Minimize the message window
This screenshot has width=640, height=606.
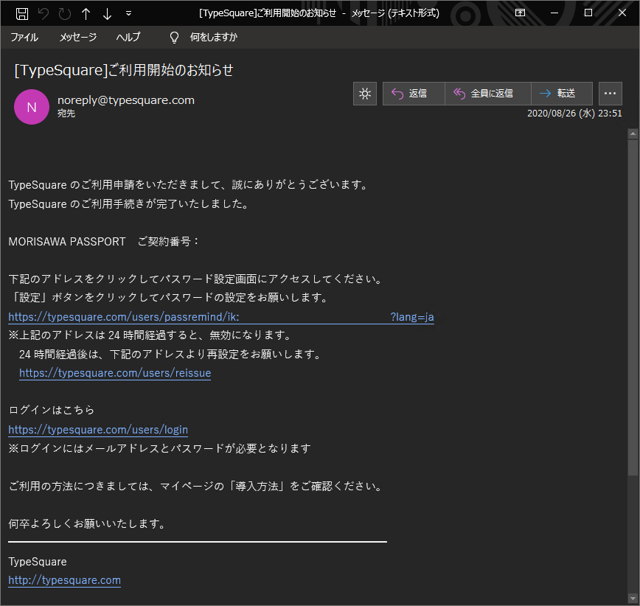(554, 13)
